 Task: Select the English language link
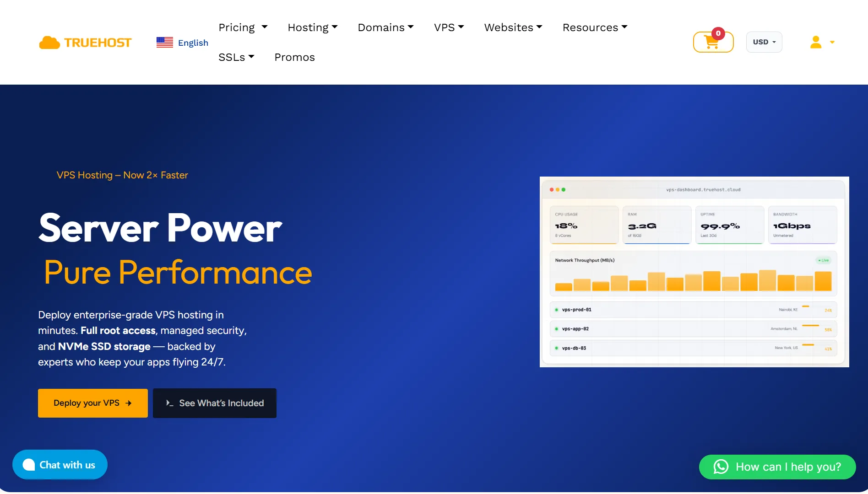tap(193, 43)
